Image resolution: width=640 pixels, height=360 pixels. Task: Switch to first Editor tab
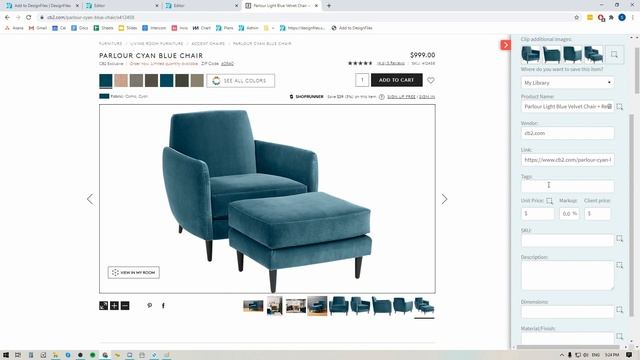[x=122, y=6]
